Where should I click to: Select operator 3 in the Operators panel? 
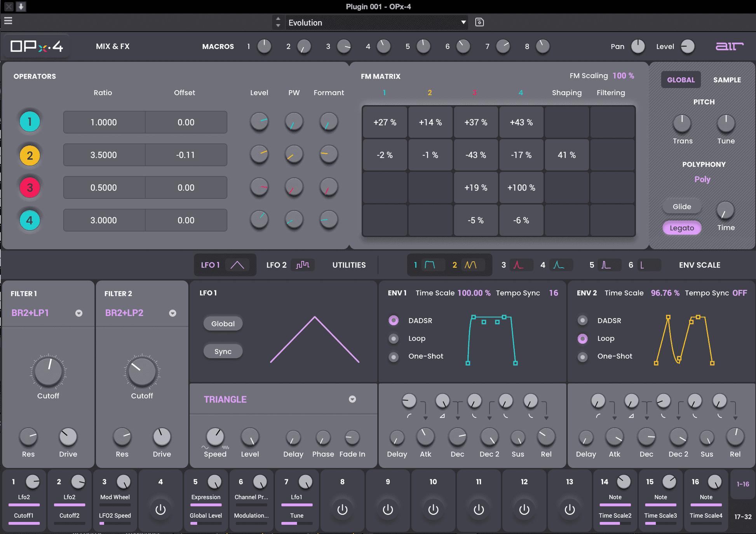click(x=30, y=187)
